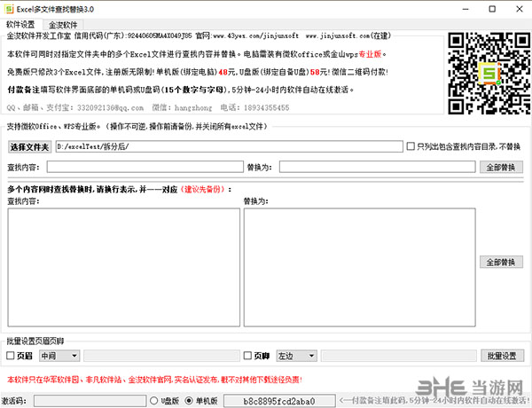Click inside the multi-line 替换为 text area

click(x=360, y=268)
